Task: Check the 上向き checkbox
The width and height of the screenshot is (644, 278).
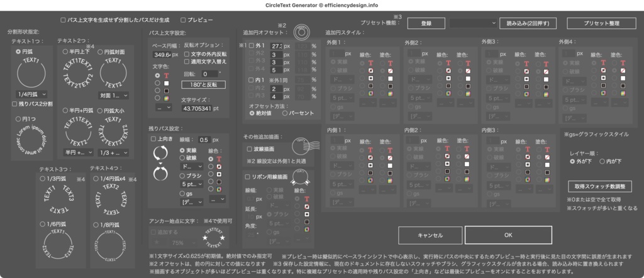Action: click(153, 139)
